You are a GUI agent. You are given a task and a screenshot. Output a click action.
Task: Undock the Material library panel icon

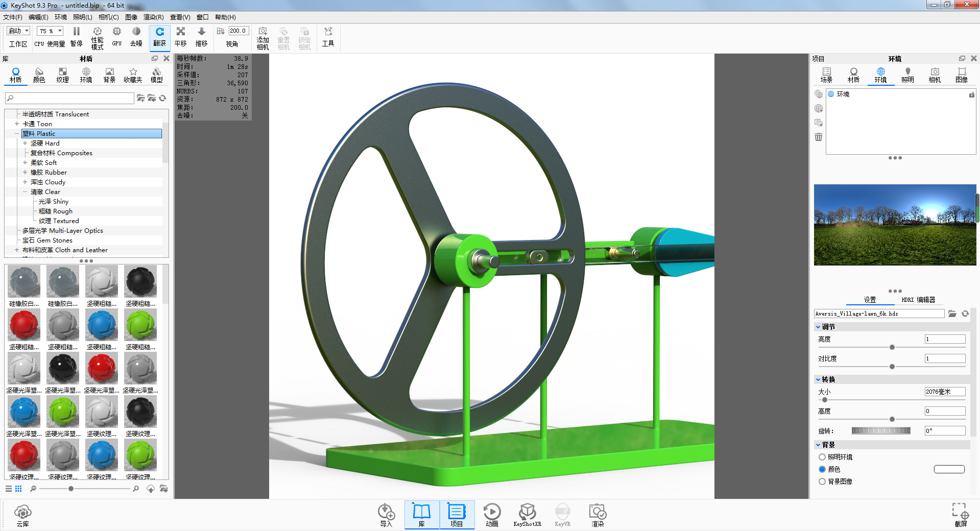click(155, 58)
